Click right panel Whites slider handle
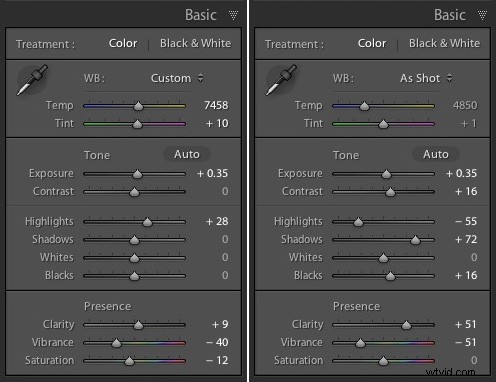Viewport: 496px width, 382px height. click(x=384, y=258)
